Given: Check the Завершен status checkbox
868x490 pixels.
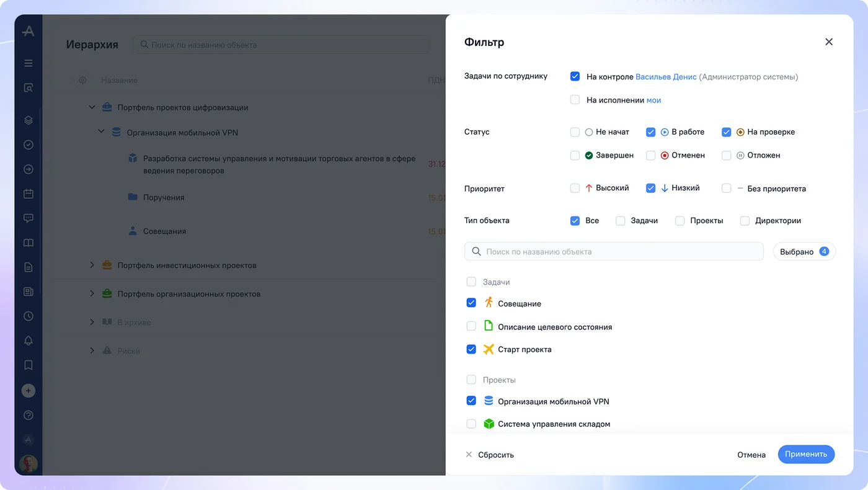Looking at the screenshot, I should coord(575,156).
